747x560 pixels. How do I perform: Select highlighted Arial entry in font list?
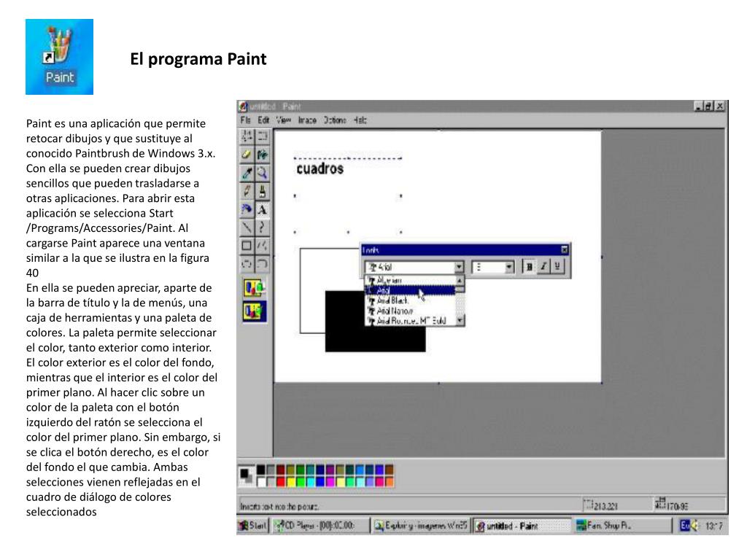[x=411, y=290]
